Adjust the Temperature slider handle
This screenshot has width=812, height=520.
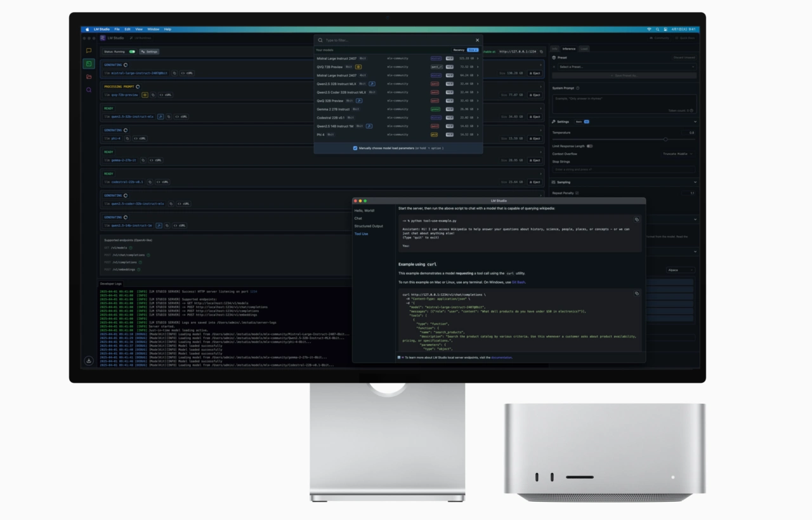(x=665, y=139)
